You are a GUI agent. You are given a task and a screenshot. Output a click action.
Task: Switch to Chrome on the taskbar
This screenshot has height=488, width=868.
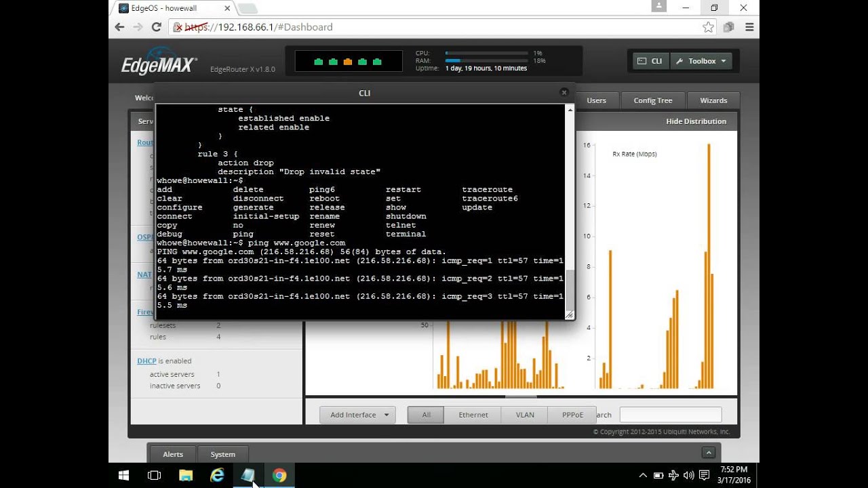[279, 475]
